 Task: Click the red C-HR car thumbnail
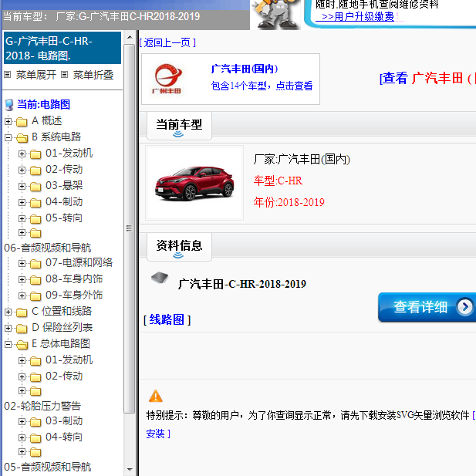[194, 183]
